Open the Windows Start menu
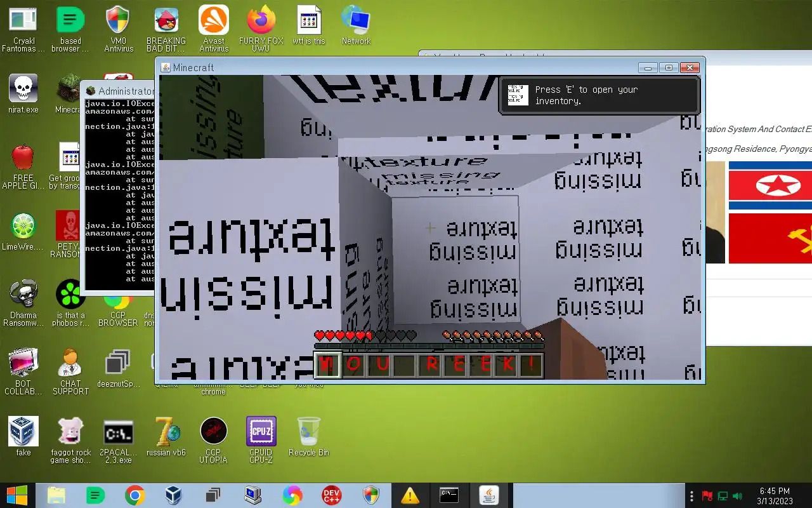 17,495
